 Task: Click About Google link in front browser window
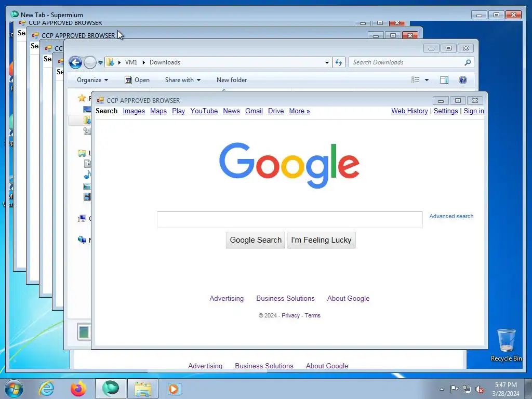click(x=348, y=299)
